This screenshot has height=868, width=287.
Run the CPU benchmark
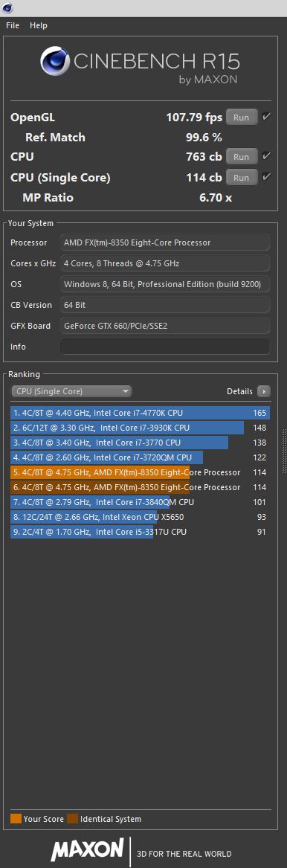tap(242, 157)
